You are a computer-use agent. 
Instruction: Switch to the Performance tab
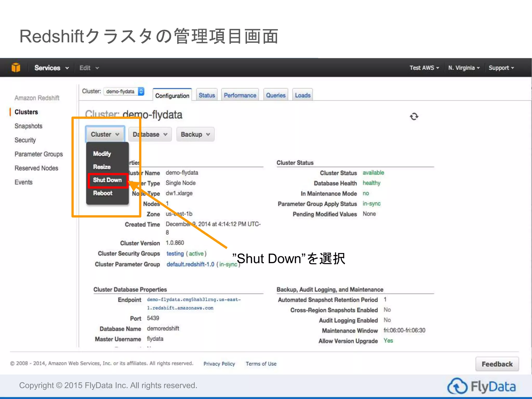pyautogui.click(x=240, y=95)
